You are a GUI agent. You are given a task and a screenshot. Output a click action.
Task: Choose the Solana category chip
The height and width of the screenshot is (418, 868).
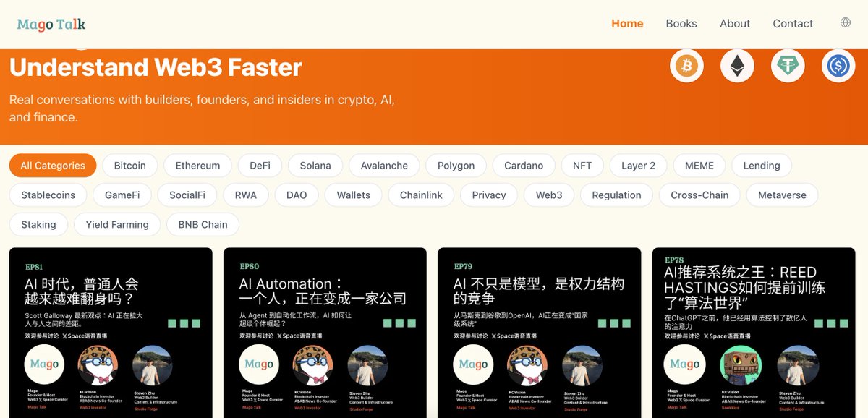point(315,166)
